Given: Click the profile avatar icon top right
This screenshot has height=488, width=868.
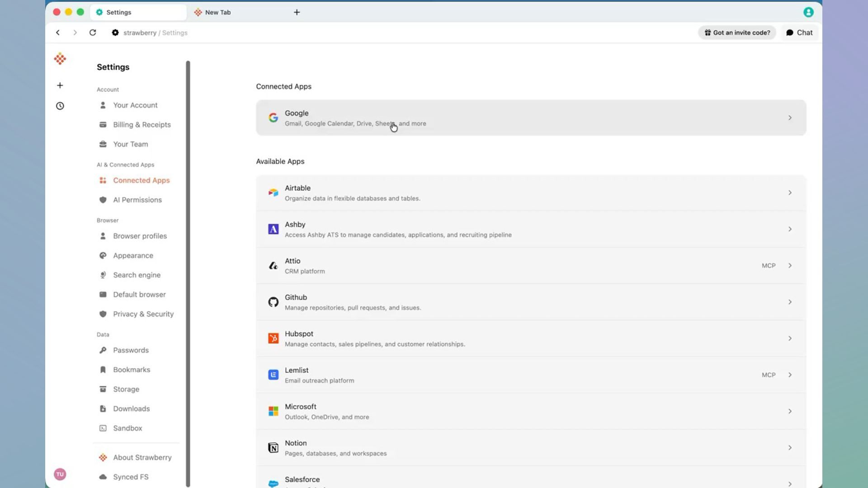Looking at the screenshot, I should 808,12.
